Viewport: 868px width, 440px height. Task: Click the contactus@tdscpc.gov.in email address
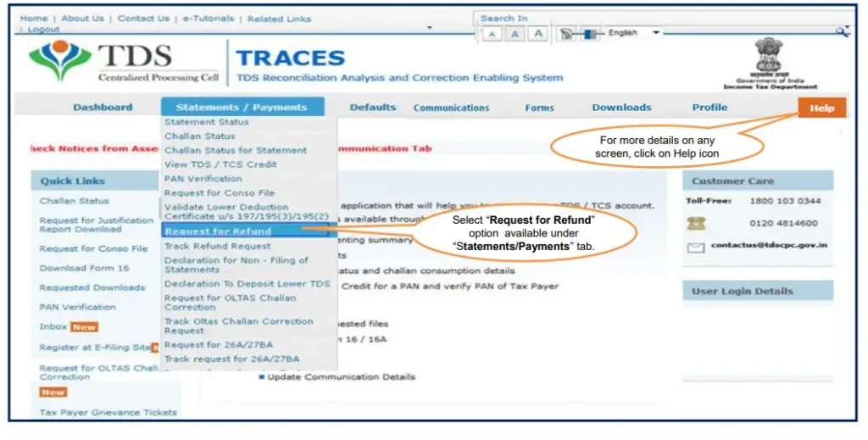tap(769, 245)
